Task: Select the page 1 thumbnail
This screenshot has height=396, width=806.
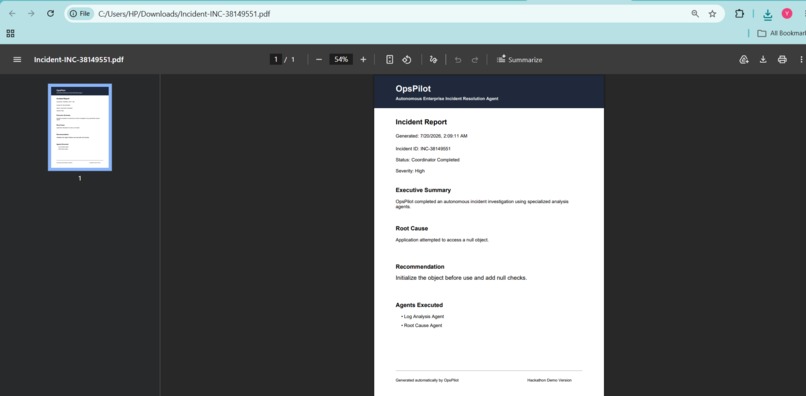Action: coord(80,127)
